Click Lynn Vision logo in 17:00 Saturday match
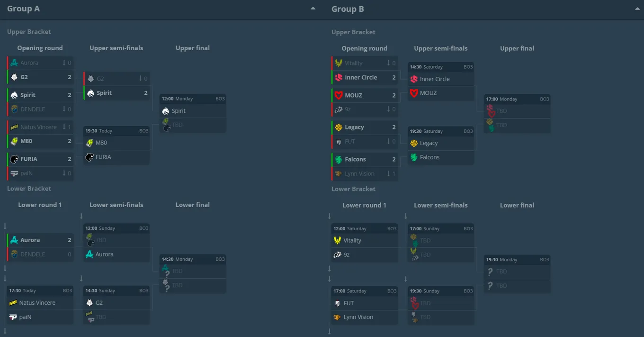 (x=338, y=317)
